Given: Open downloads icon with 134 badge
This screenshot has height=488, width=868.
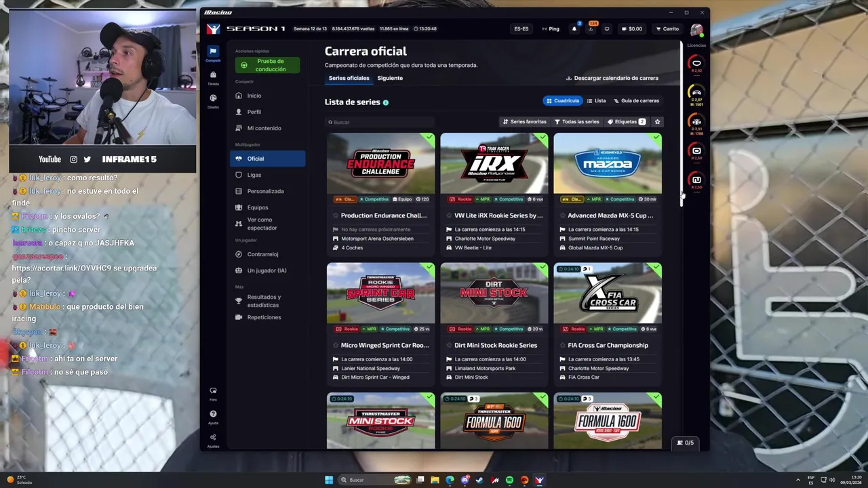Looking at the screenshot, I should 590,28.
